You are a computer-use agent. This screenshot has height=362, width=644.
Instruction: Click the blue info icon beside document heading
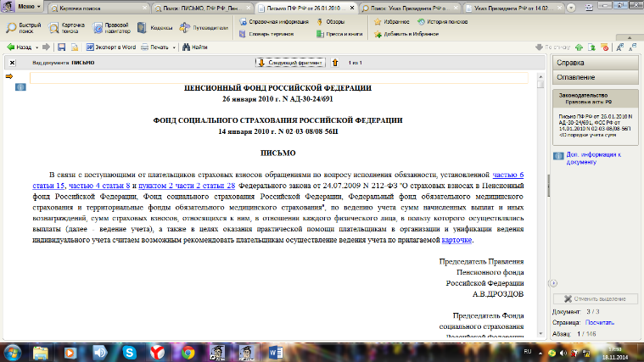pos(20,87)
